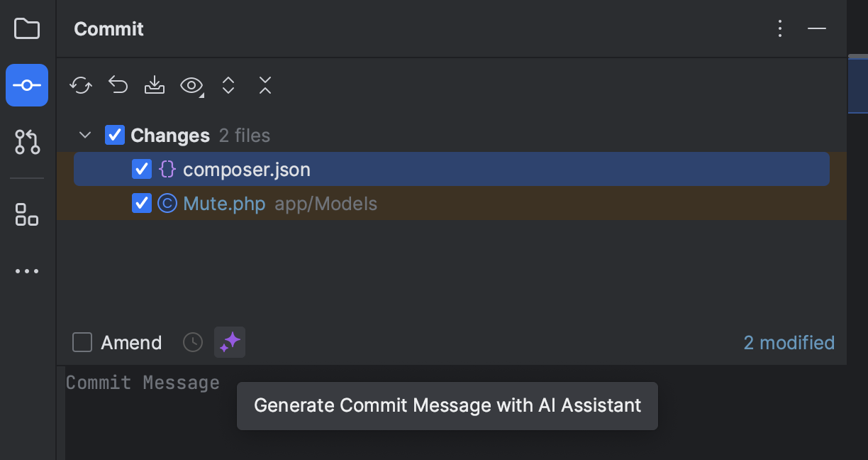The width and height of the screenshot is (868, 460).
Task: Uncheck the Mute.php file checkbox
Action: tap(142, 204)
